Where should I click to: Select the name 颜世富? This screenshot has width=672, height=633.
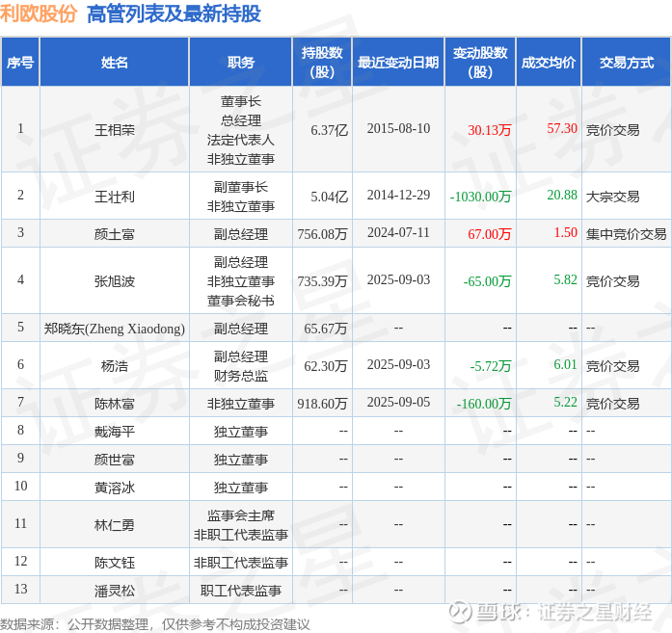click(x=115, y=460)
